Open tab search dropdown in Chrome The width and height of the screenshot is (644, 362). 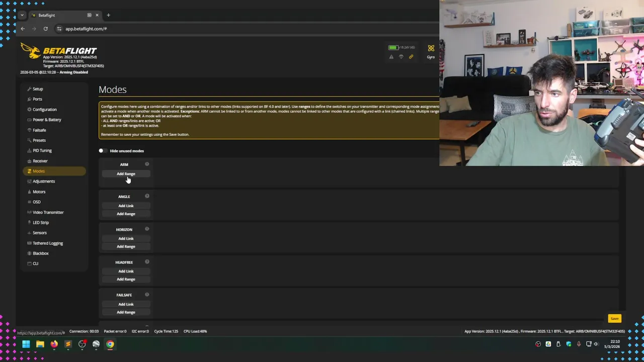pos(22,15)
